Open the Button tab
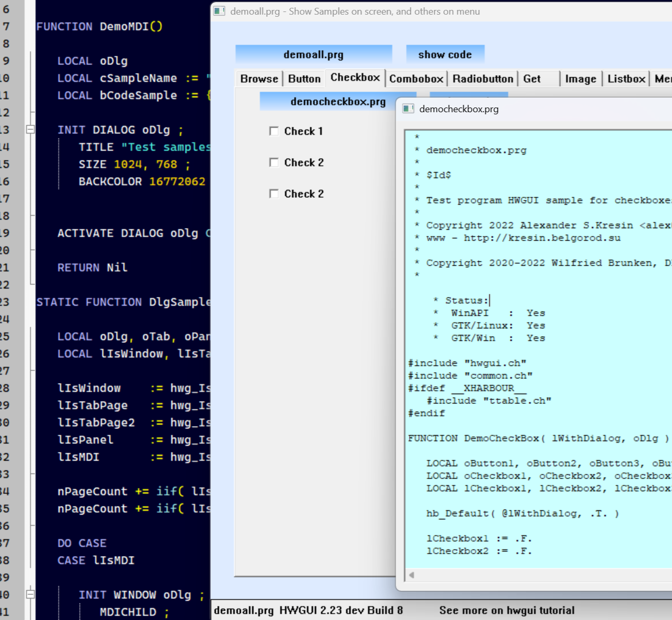The image size is (672, 620). click(304, 79)
